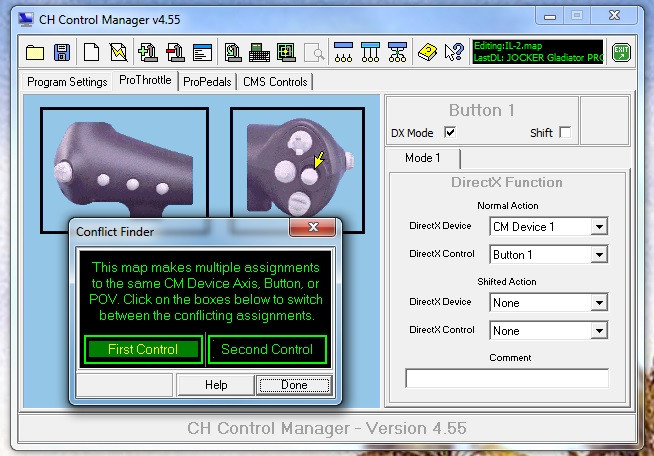Screen dimensions: 654x456
Task: Expand Shifted Action DirectX Control dropdown
Action: click(x=599, y=331)
